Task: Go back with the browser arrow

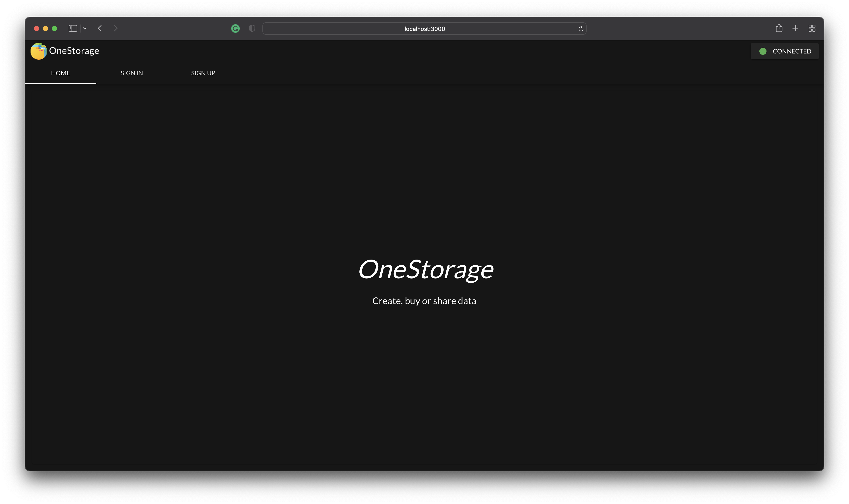Action: pos(100,29)
